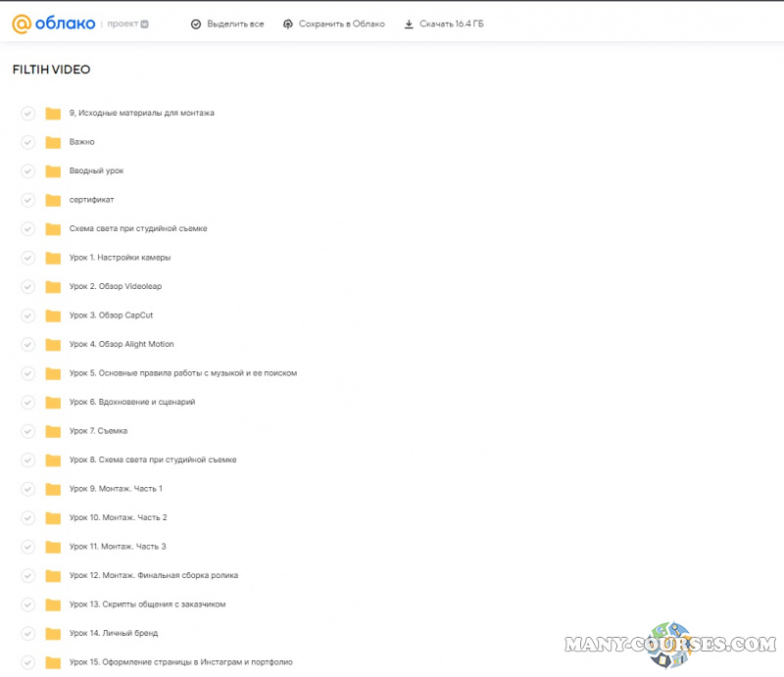Screen dimensions: 784x677
Task: Open Урок 6. Вдохновение и сценарий link
Action: click(x=132, y=403)
